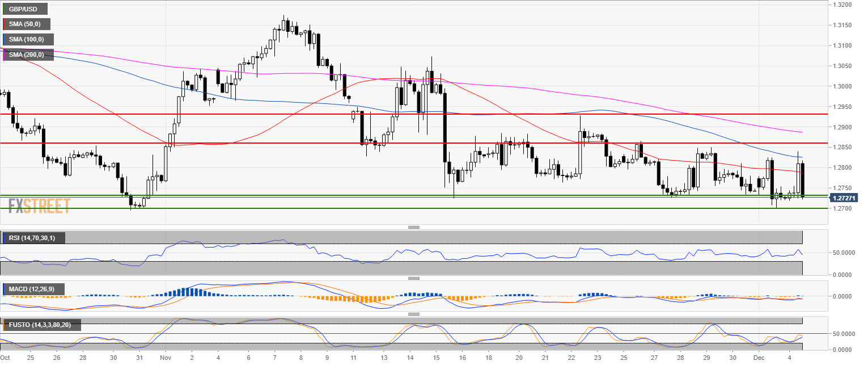The height and width of the screenshot is (365, 868).
Task: Click the current price tag 1.27271
Action: coord(844,198)
